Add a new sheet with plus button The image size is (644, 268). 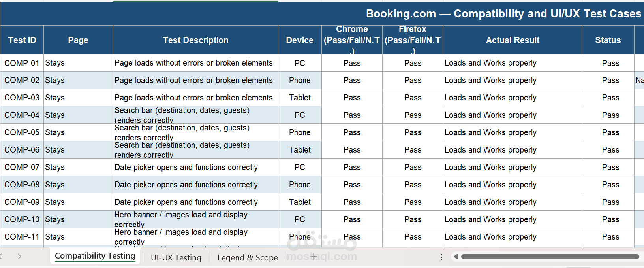314,257
